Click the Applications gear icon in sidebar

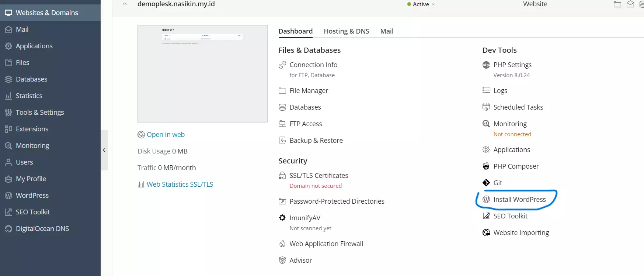(x=8, y=46)
